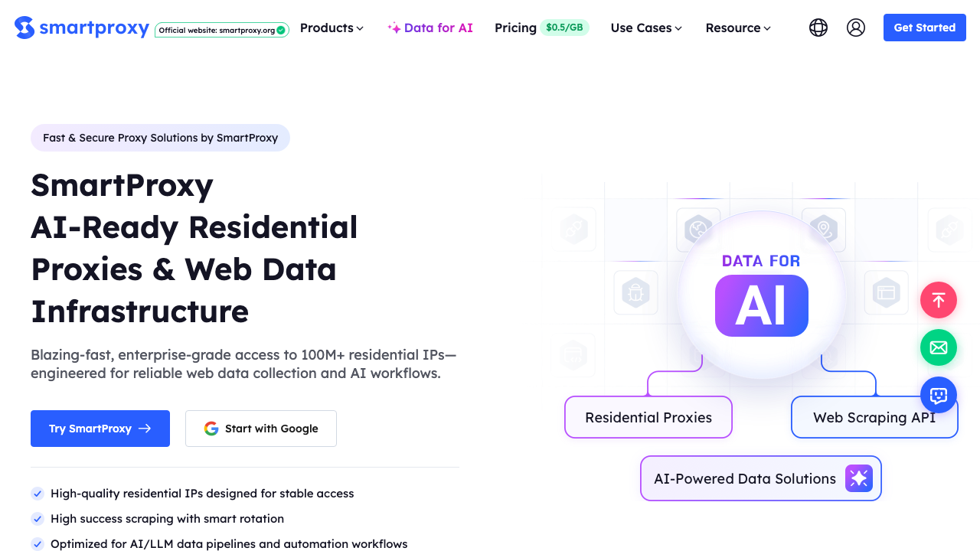Click the checkmark beside high-quality residential IPs
980x551 pixels.
coord(38,494)
